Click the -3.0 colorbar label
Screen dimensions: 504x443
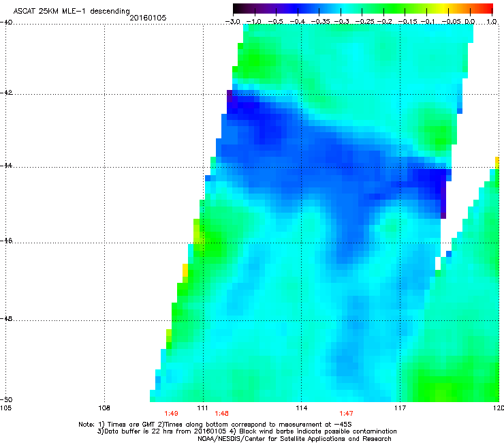click(x=232, y=22)
